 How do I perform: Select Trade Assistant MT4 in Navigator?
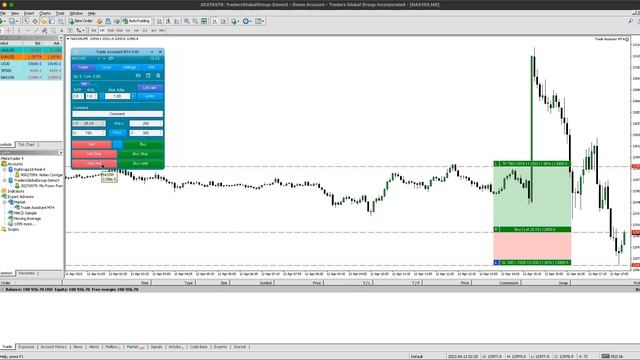(37, 207)
